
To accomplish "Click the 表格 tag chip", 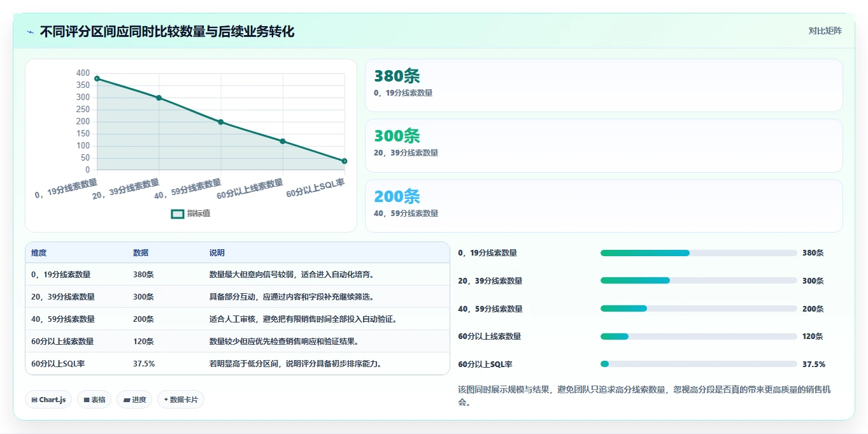I will (x=95, y=400).
